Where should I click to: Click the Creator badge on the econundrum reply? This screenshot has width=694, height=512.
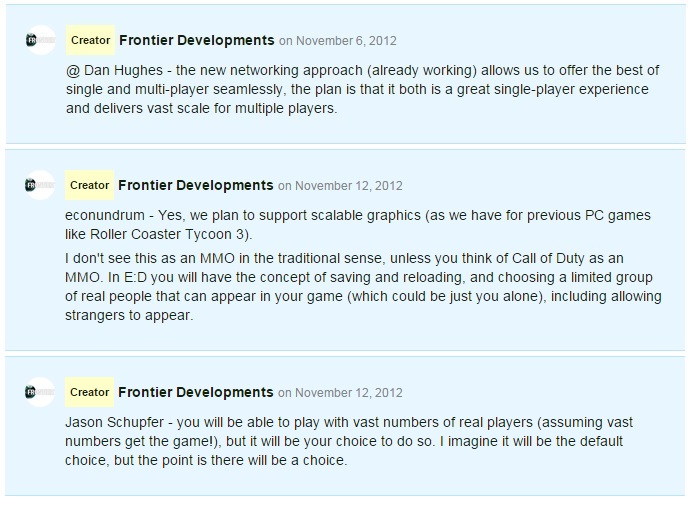(x=89, y=185)
